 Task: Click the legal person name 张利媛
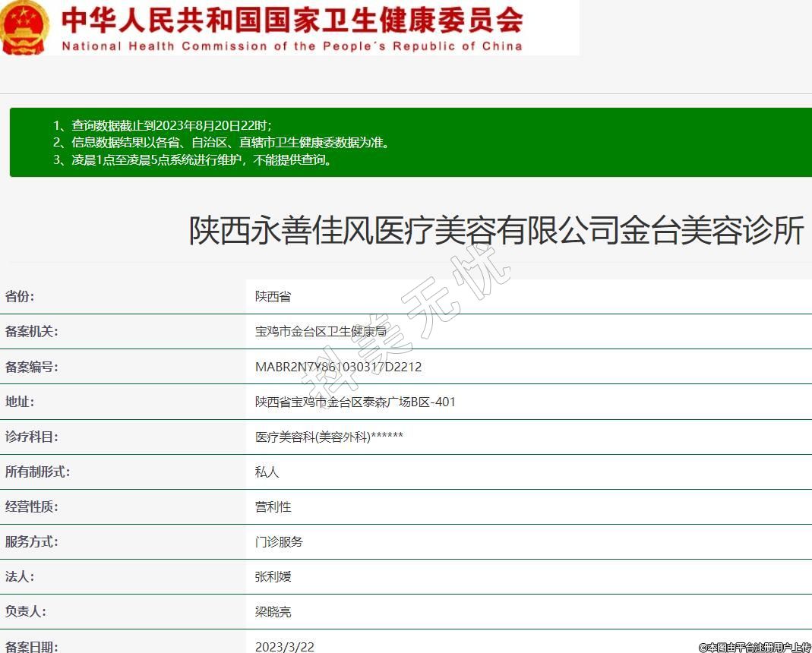tap(273, 576)
